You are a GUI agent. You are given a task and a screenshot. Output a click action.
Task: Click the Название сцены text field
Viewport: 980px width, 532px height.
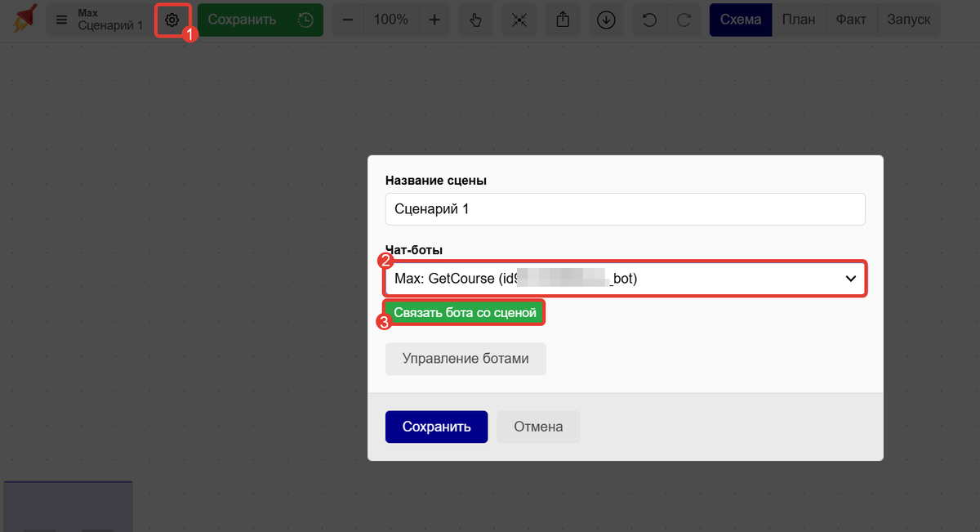(x=625, y=209)
